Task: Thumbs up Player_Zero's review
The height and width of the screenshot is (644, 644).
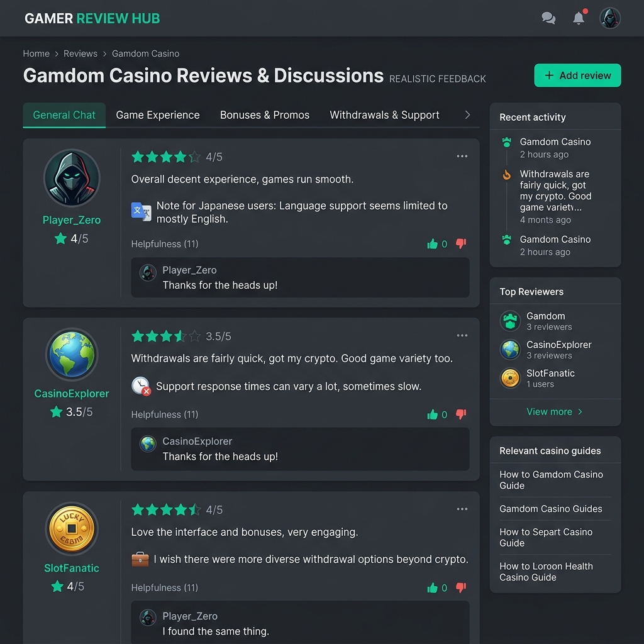Action: [433, 244]
